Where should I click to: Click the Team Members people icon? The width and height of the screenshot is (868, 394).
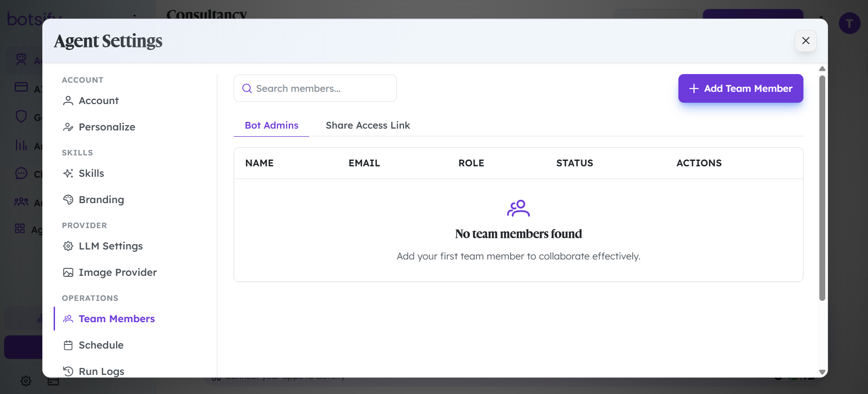[68, 319]
